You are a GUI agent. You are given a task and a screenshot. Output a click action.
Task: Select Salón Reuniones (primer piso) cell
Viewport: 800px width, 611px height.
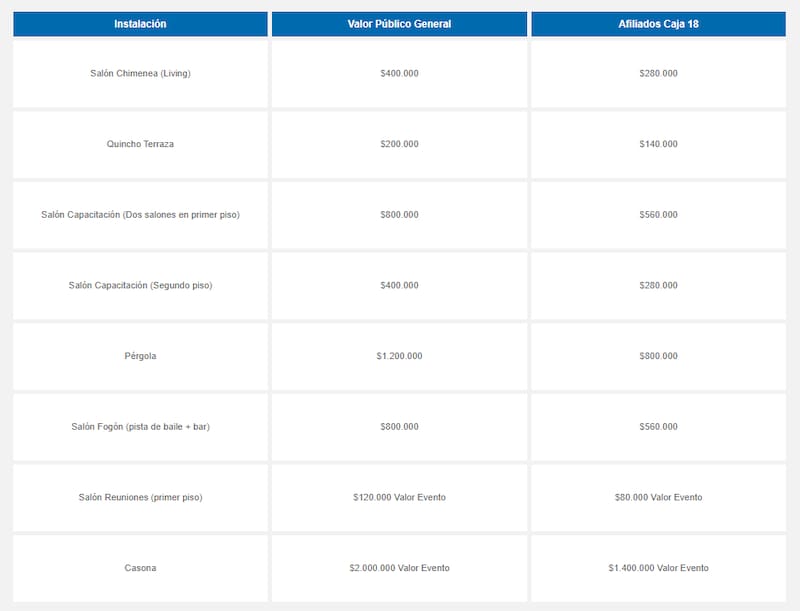(x=140, y=497)
